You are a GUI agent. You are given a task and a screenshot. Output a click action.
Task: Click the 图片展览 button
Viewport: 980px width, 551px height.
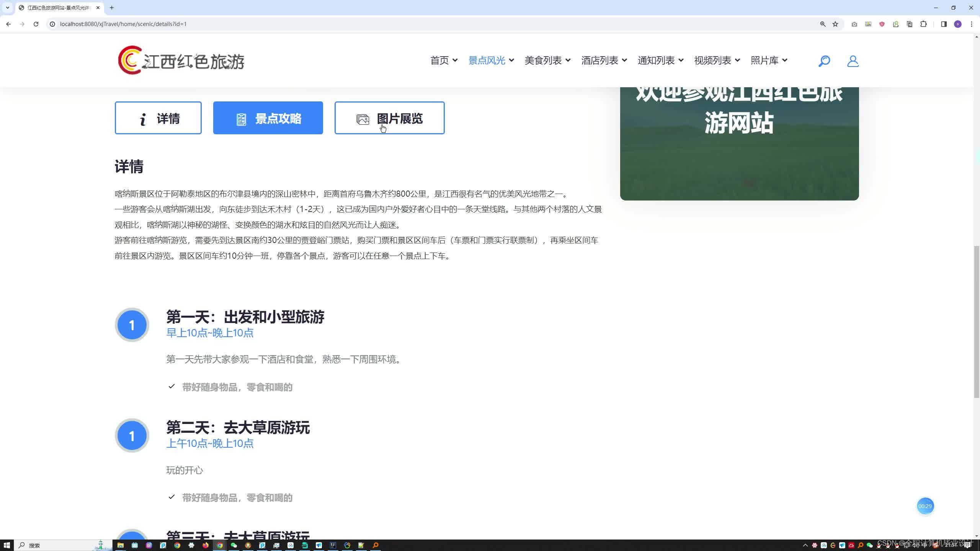coord(389,118)
